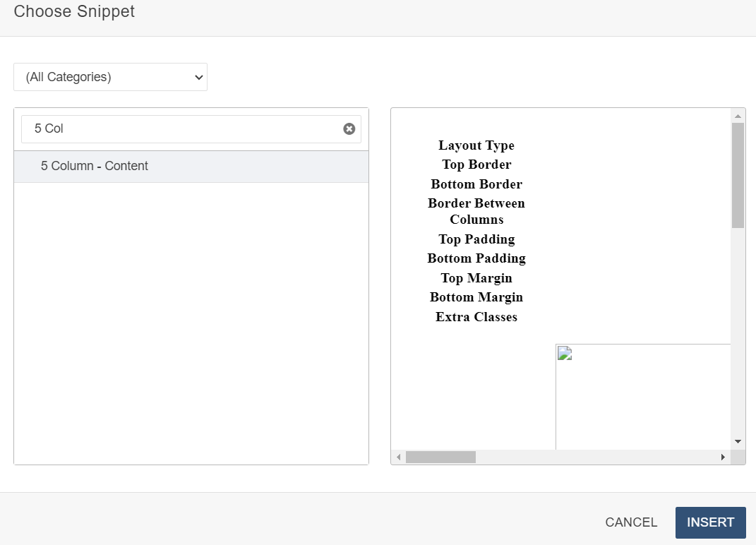Click the preview's horizontal scrollbar left arrow
The width and height of the screenshot is (756, 545).
coord(399,457)
